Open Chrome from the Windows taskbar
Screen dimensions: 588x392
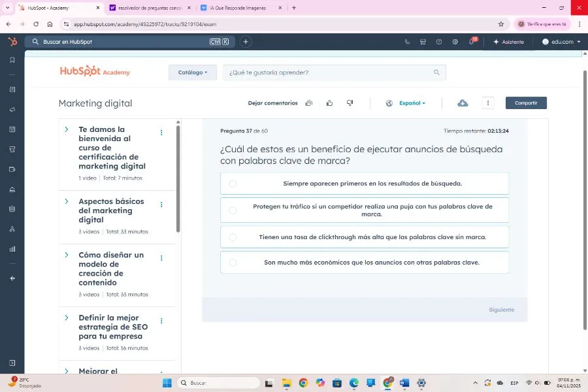[x=302, y=383]
